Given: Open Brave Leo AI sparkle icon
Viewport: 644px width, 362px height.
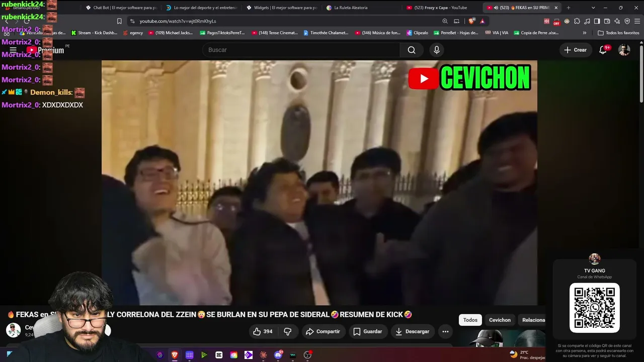Looking at the screenshot, I should pyautogui.click(x=617, y=21).
